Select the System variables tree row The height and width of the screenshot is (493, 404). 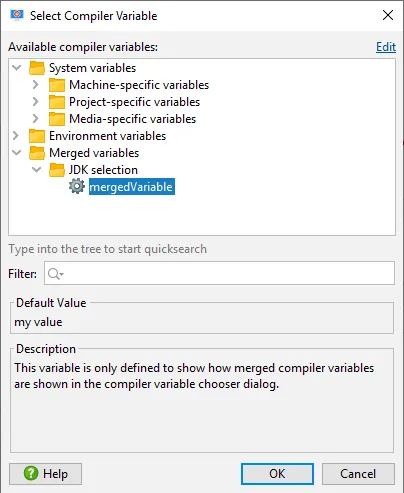(93, 68)
